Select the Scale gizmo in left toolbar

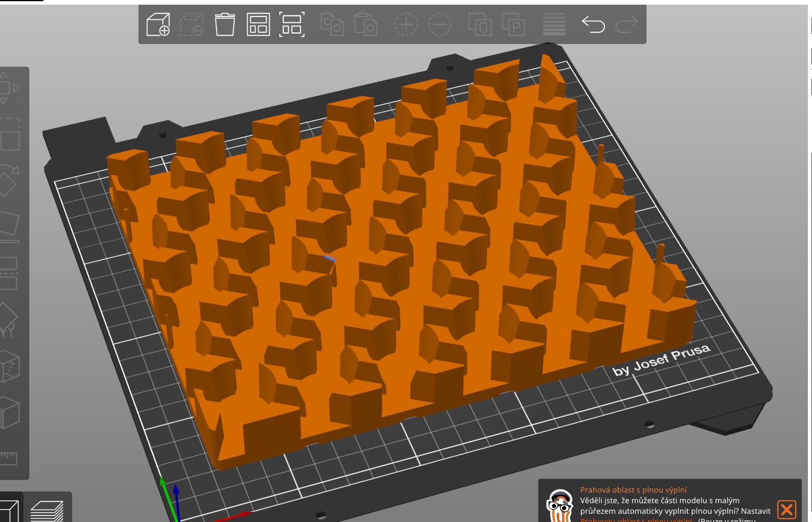pos(8,135)
